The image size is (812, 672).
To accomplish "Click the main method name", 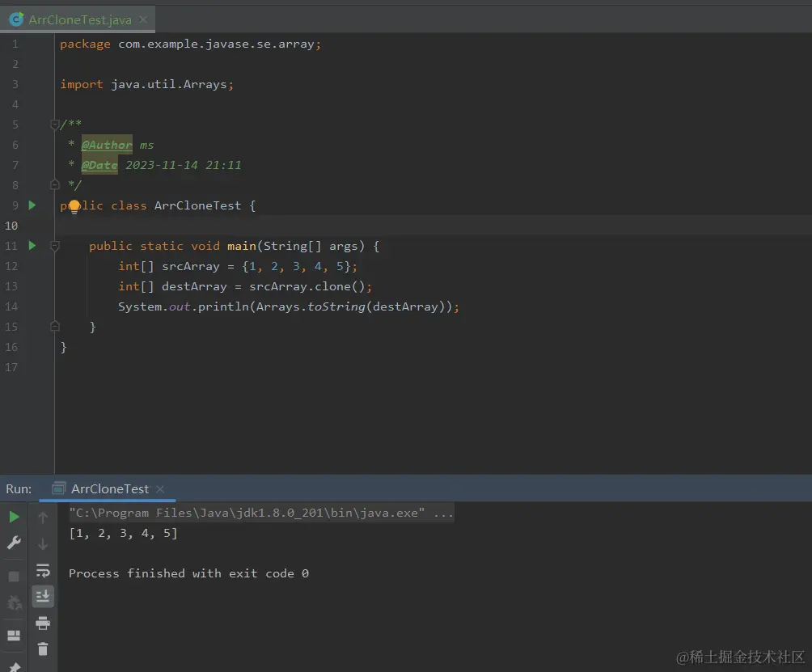I will (x=241, y=246).
